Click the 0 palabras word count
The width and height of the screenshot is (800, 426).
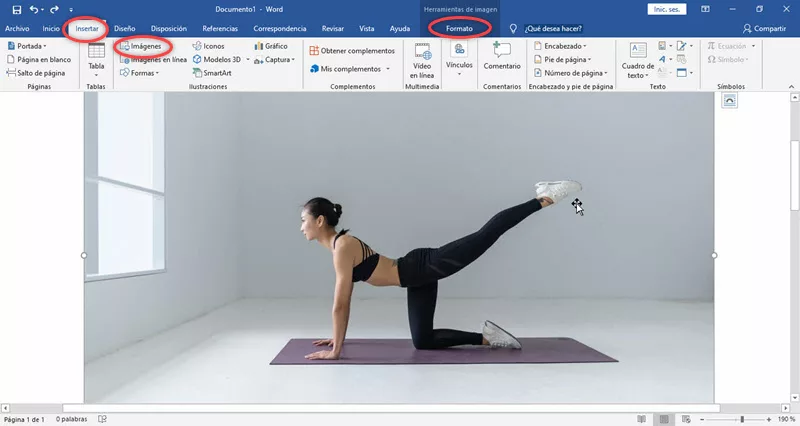71,419
